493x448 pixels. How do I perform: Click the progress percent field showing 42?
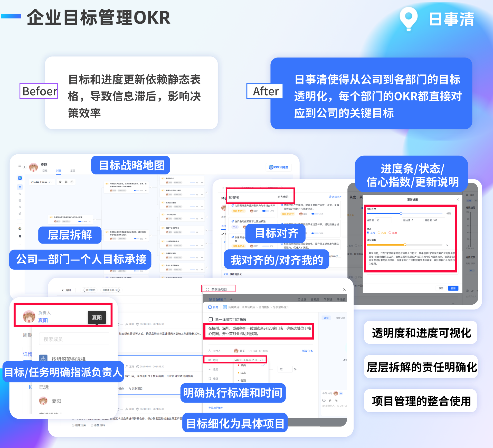pyautogui.click(x=285, y=369)
